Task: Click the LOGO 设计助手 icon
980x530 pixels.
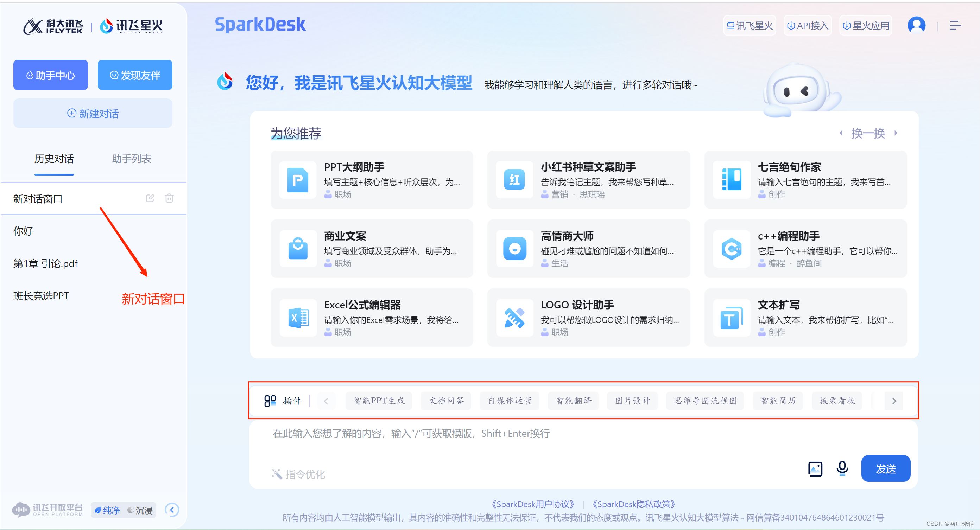Action: tap(514, 318)
